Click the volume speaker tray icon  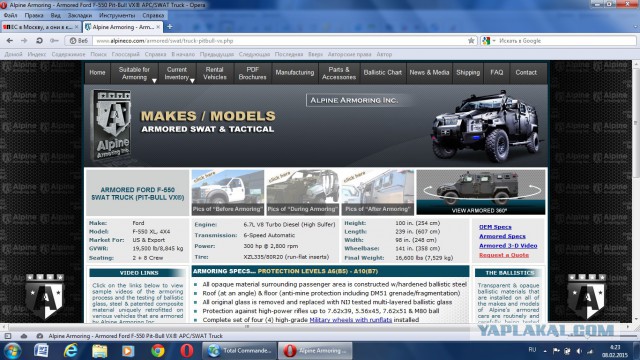579,351
